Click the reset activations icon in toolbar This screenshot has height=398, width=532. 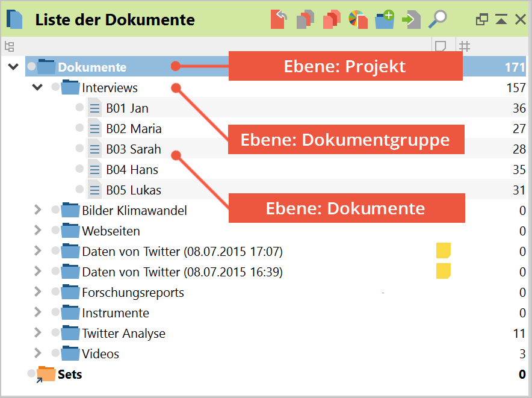(x=279, y=19)
